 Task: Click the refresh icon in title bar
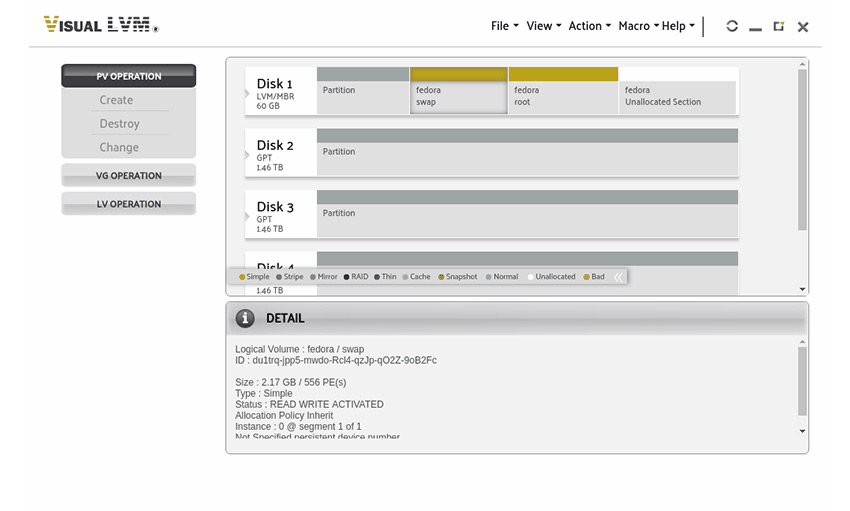coord(732,26)
